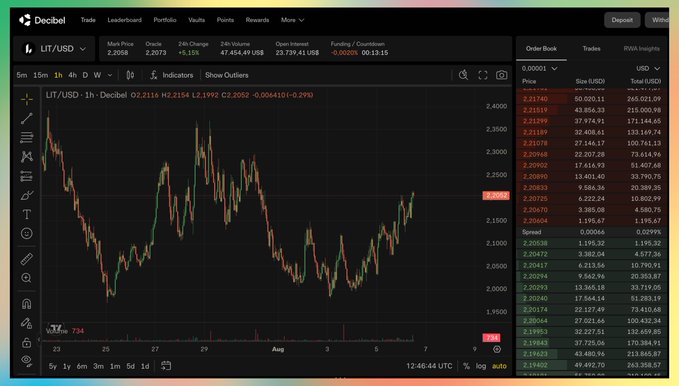Set chart range to 1y
The height and width of the screenshot is (386, 679).
pyautogui.click(x=67, y=366)
